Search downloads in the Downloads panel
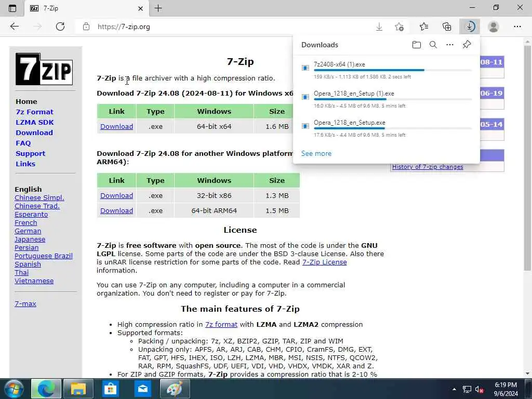This screenshot has height=399, width=532. (433, 45)
